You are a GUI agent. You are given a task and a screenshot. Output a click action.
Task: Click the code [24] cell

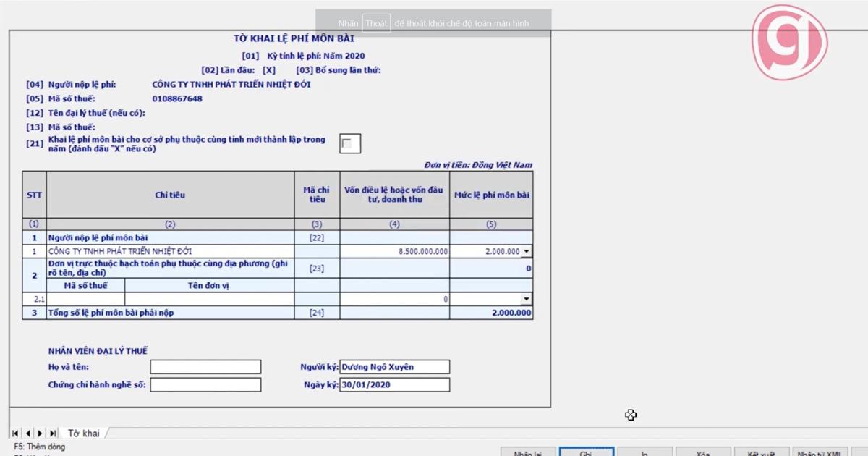(317, 313)
